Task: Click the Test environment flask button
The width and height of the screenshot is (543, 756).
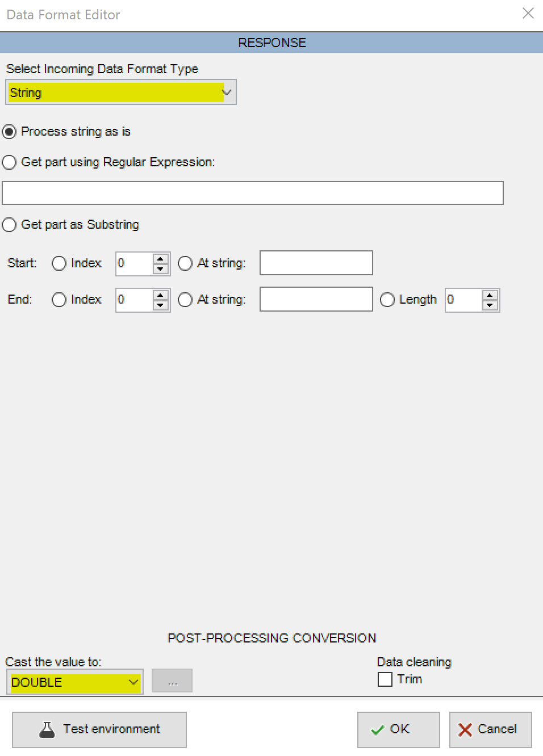Action: [x=99, y=729]
